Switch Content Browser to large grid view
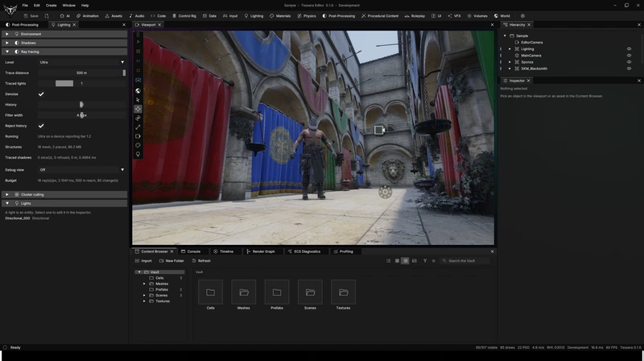The height and width of the screenshot is (361, 644). click(x=406, y=260)
